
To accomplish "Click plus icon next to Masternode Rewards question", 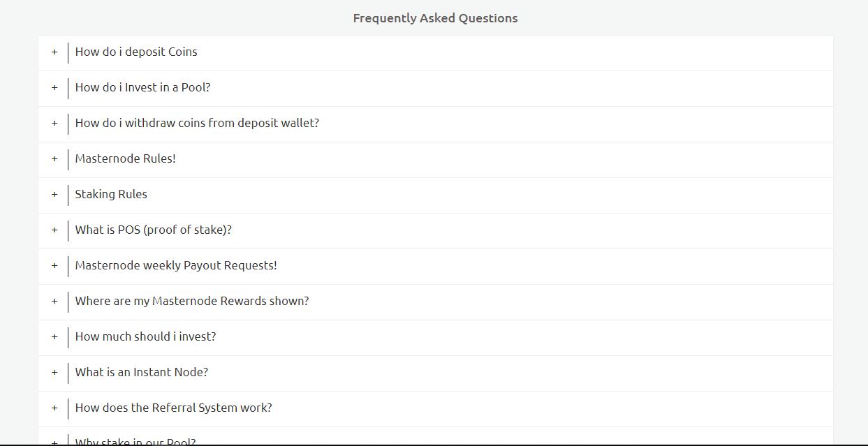I will click(x=54, y=302).
